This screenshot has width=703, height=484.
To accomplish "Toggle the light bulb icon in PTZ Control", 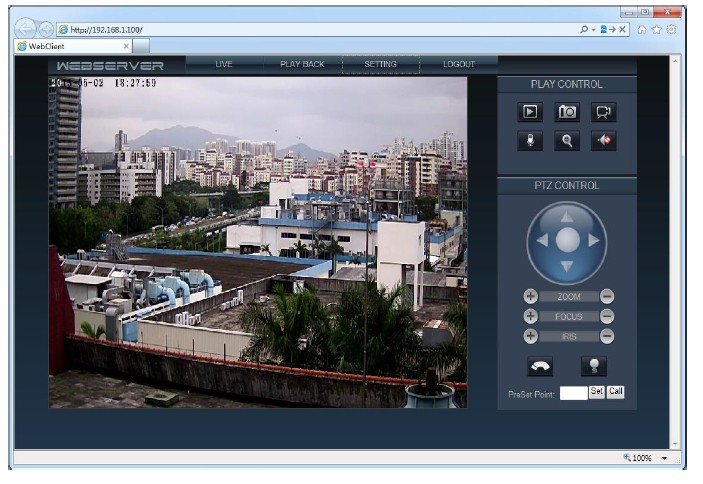I will tap(594, 366).
